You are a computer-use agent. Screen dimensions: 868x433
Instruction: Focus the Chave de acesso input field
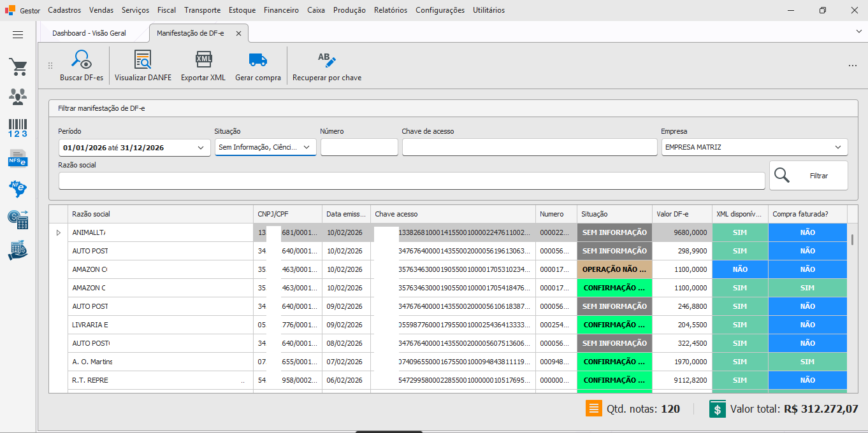(530, 147)
